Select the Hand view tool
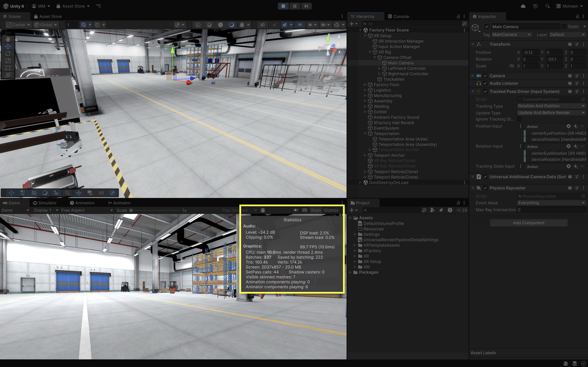 click(x=8, y=39)
